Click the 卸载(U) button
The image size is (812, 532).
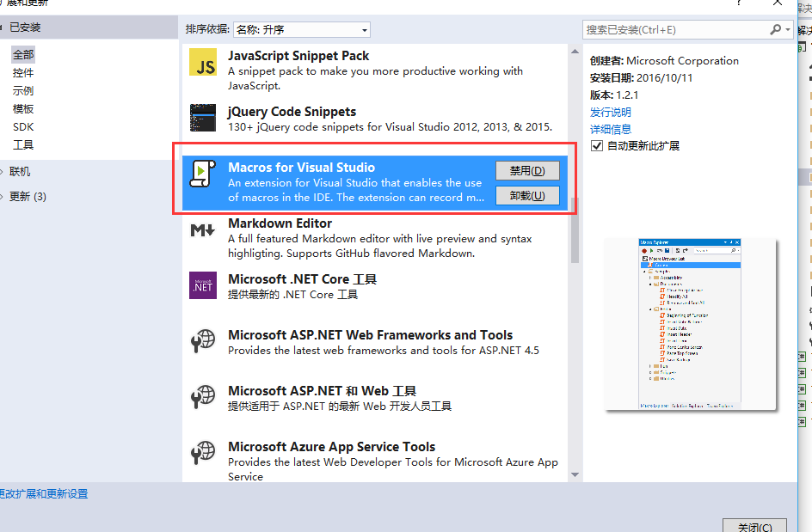pos(527,196)
